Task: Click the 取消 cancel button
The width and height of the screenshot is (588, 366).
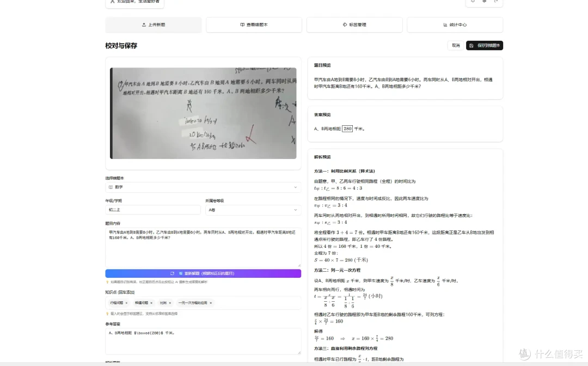Action: click(x=456, y=45)
